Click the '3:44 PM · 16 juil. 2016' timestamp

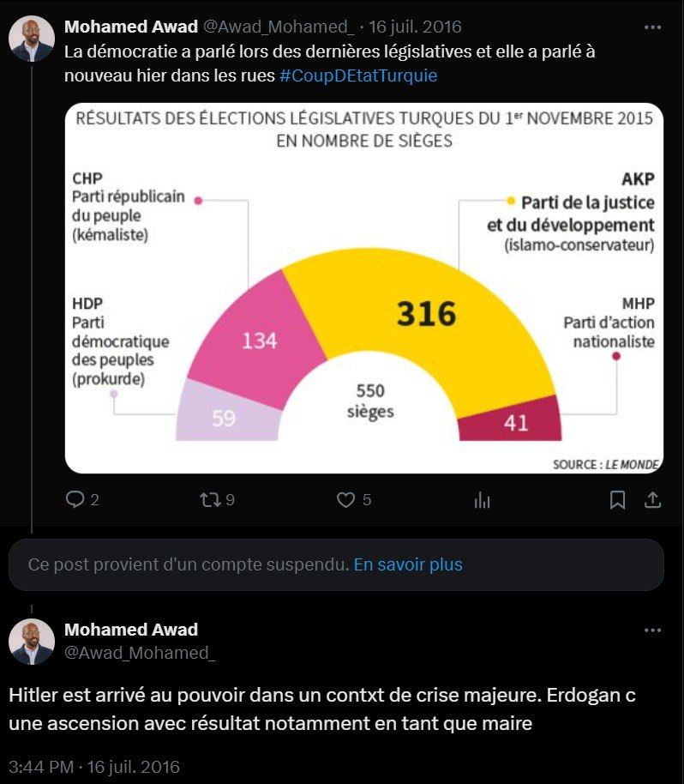(94, 766)
